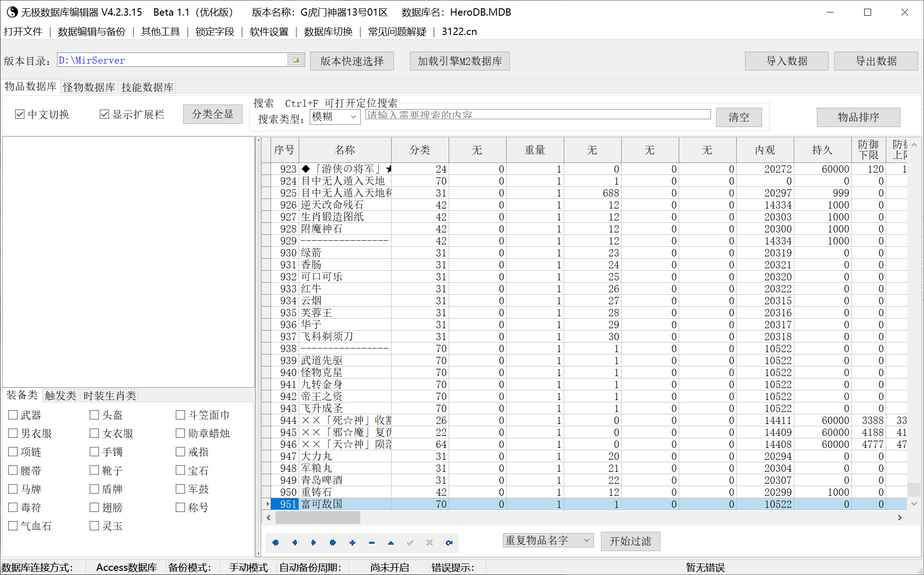Open the 常见问题解疑 menu
Screen dimensions: 924x575
click(x=397, y=31)
